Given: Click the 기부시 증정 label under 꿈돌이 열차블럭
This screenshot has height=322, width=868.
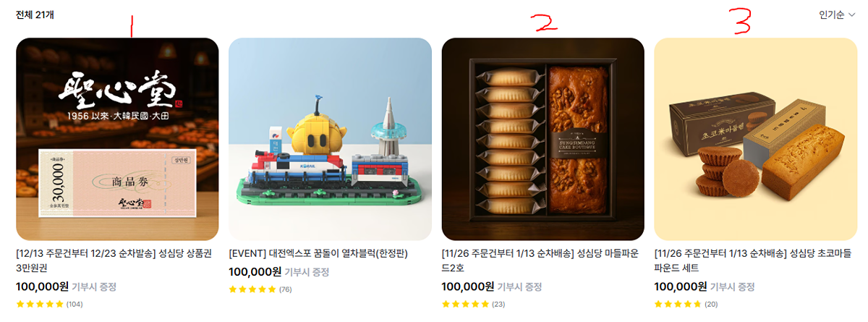Looking at the screenshot, I should point(307,272).
